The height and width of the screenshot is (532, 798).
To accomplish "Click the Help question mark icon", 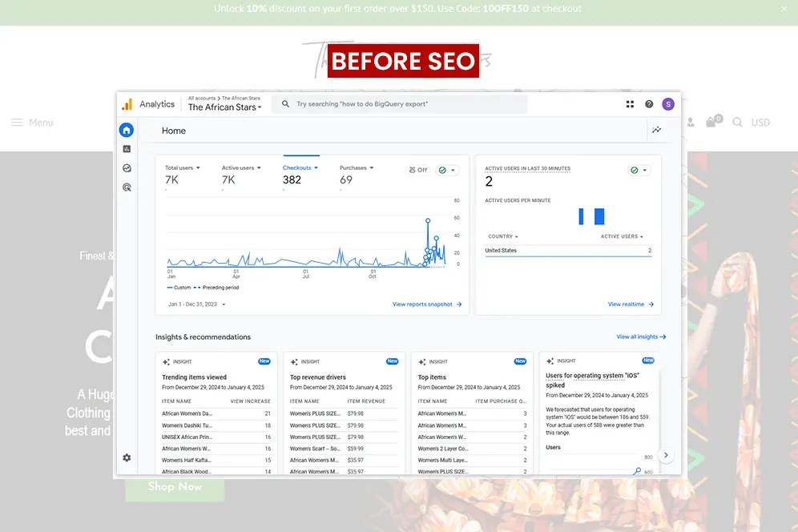I will coord(649,104).
